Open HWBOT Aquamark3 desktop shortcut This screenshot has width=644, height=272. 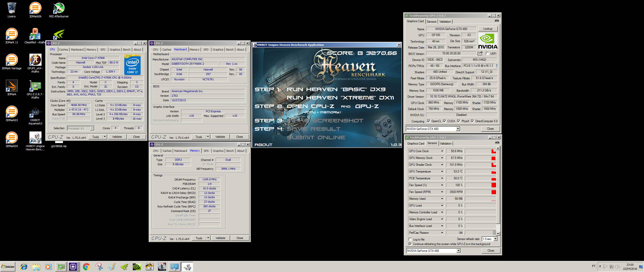(x=35, y=116)
